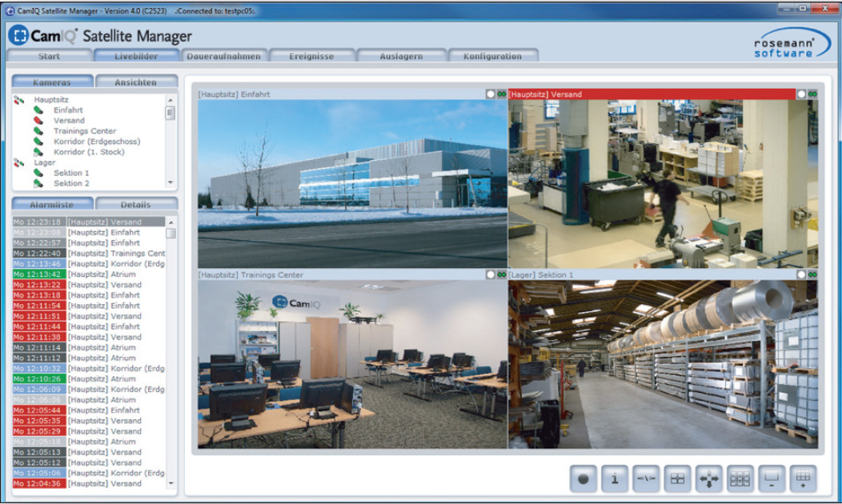Click the disconnect switch icon button
842x504 pixels.
click(646, 478)
